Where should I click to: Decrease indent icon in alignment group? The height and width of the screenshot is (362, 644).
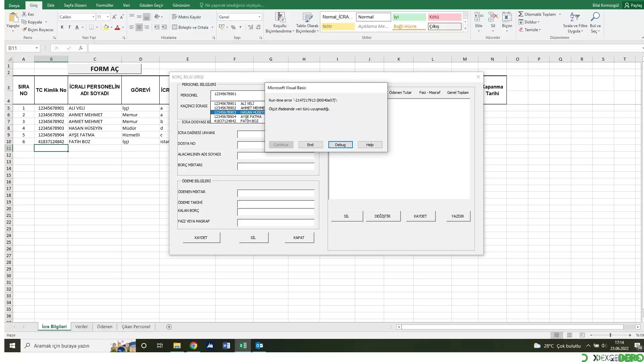157,27
